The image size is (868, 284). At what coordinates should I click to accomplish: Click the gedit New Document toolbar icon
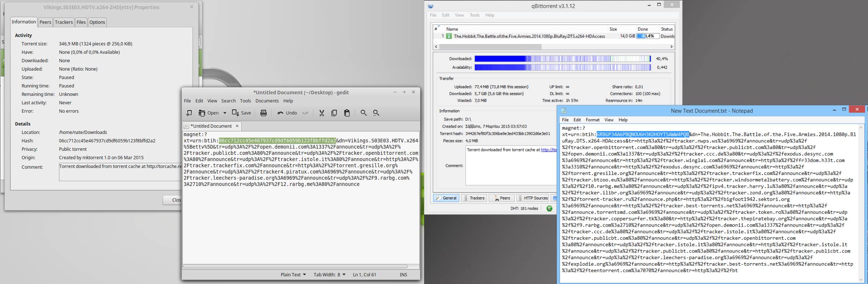(x=189, y=113)
